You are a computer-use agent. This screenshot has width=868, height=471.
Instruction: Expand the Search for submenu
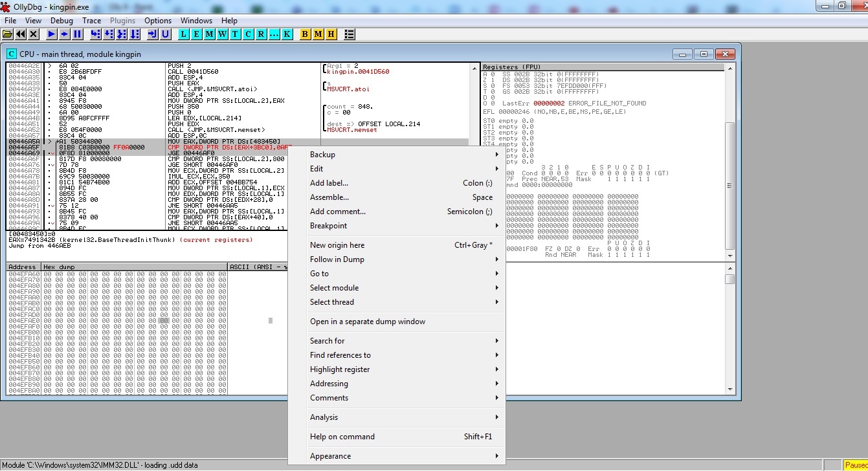[396, 341]
